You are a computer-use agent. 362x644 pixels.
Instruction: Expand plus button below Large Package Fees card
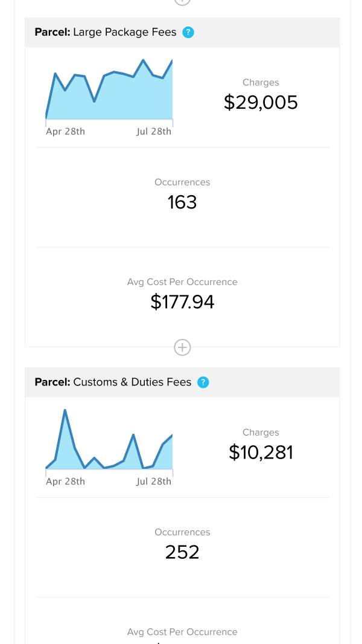click(182, 347)
